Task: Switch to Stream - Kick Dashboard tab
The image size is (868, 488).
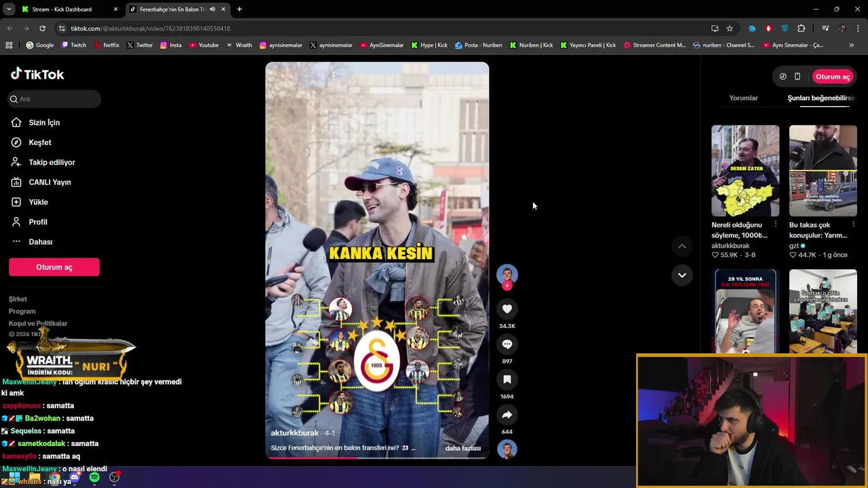Action: point(68,9)
